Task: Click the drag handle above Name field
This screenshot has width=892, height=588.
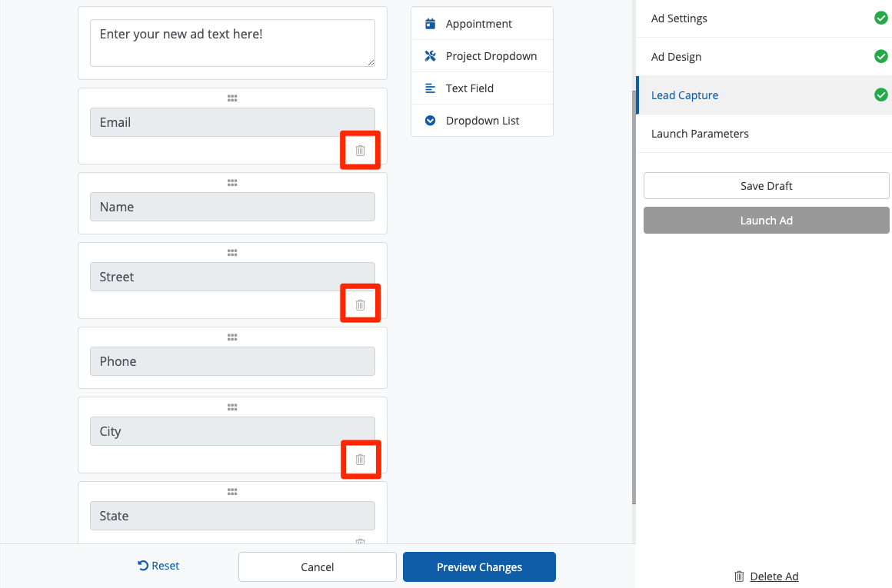Action: click(232, 183)
